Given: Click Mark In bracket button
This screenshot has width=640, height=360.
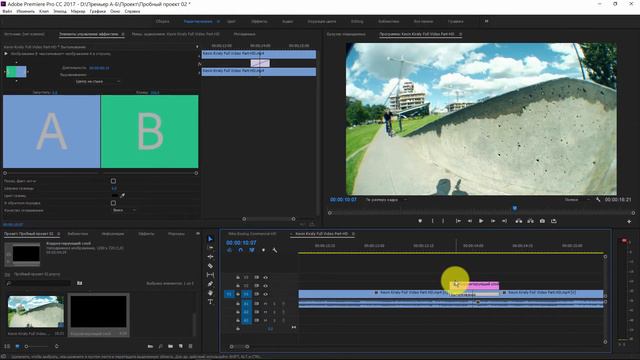Looking at the screenshot, I should (433, 221).
